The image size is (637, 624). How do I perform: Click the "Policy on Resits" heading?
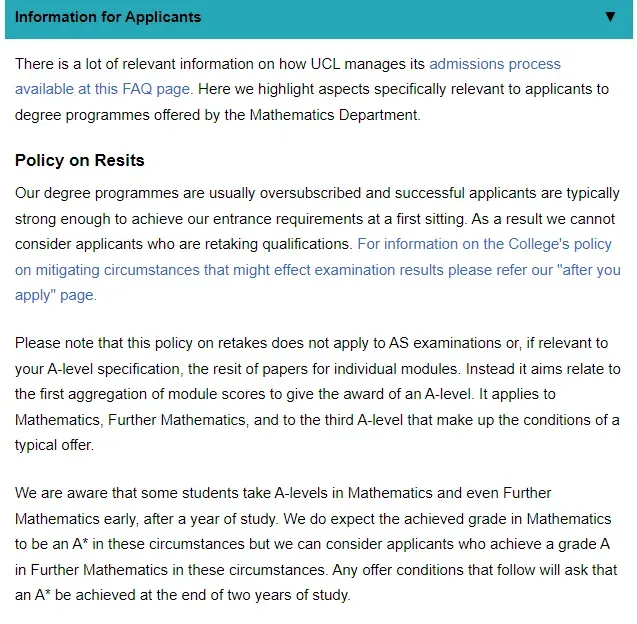[80, 161]
